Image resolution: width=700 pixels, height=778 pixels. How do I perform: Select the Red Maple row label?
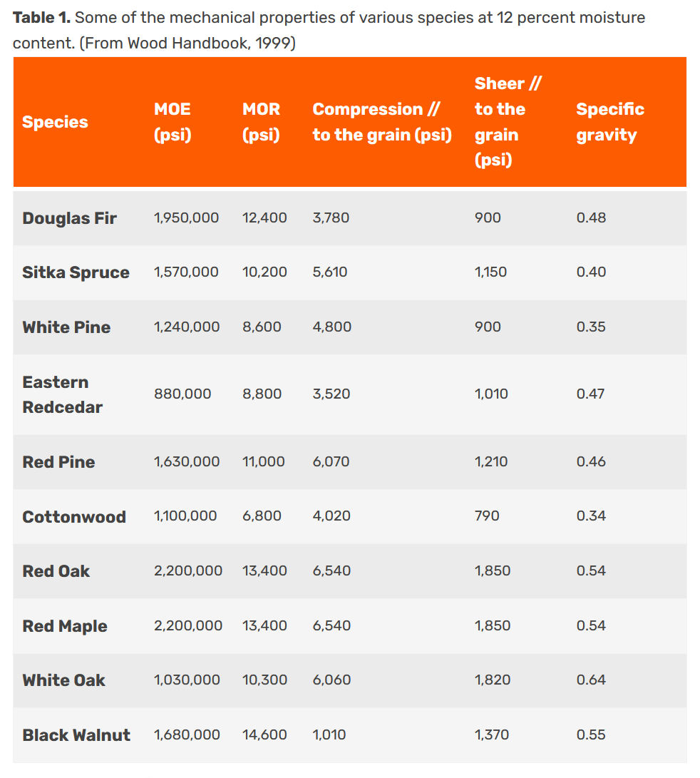[65, 626]
